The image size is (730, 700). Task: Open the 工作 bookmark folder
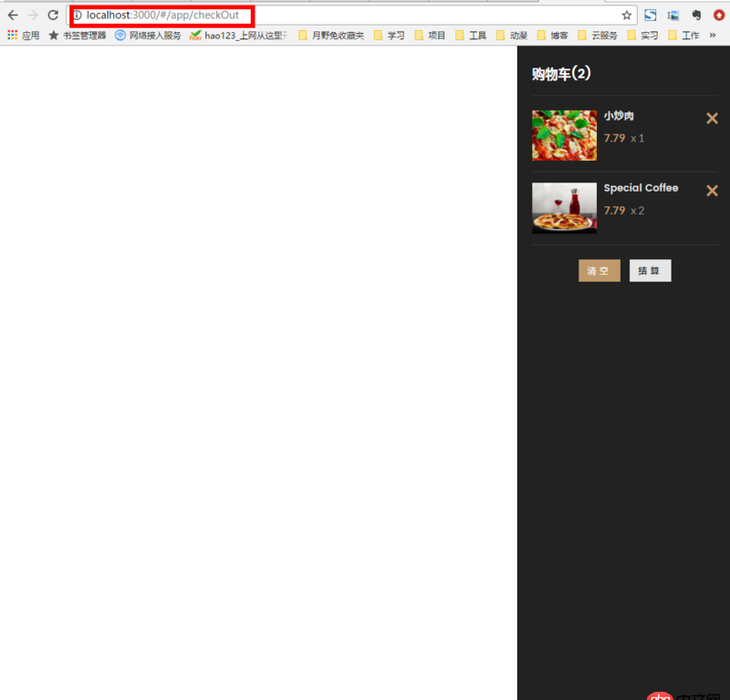(x=683, y=36)
